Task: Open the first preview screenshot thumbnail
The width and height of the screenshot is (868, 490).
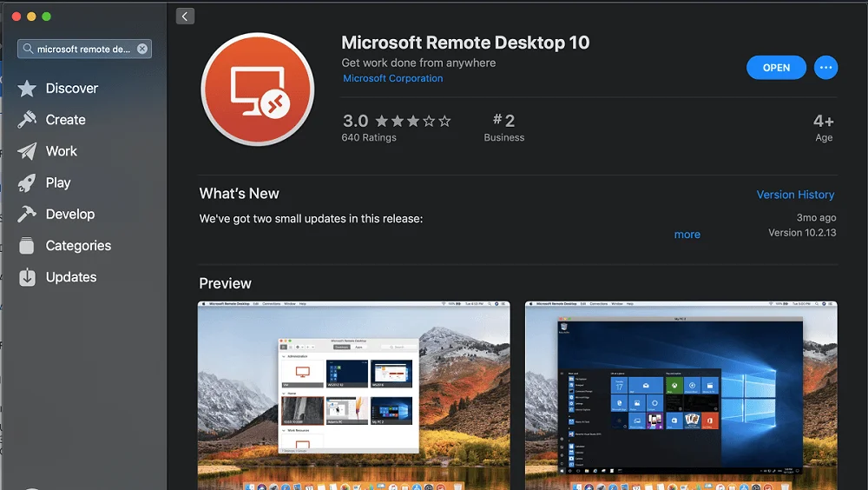Action: [353, 395]
